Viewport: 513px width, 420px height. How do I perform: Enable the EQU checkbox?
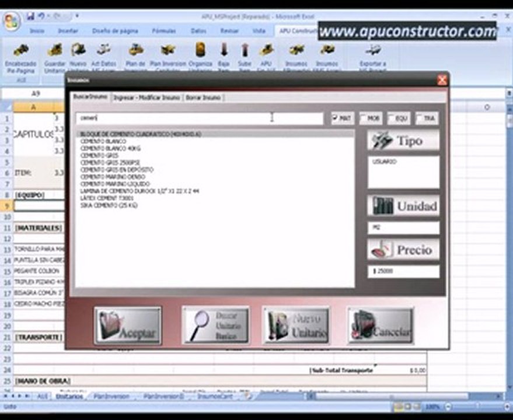tap(391, 118)
